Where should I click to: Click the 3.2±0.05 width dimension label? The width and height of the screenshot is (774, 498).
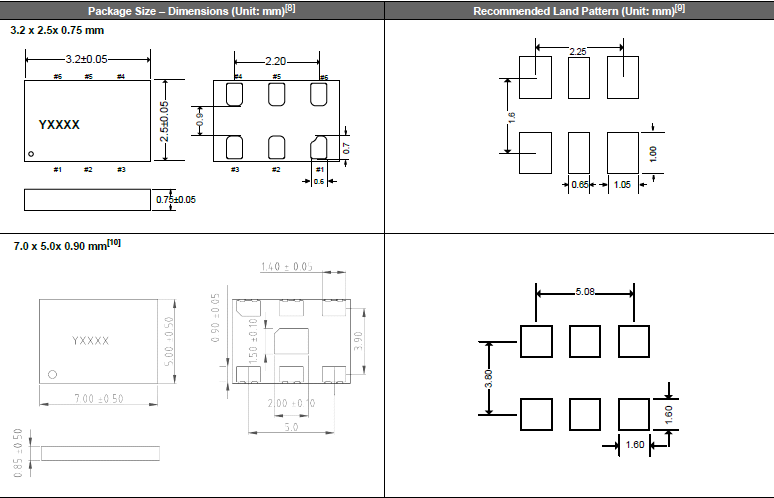(88, 60)
